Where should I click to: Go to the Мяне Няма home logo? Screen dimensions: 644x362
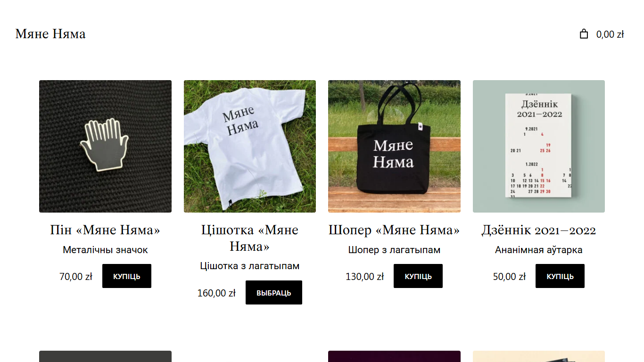(50, 34)
